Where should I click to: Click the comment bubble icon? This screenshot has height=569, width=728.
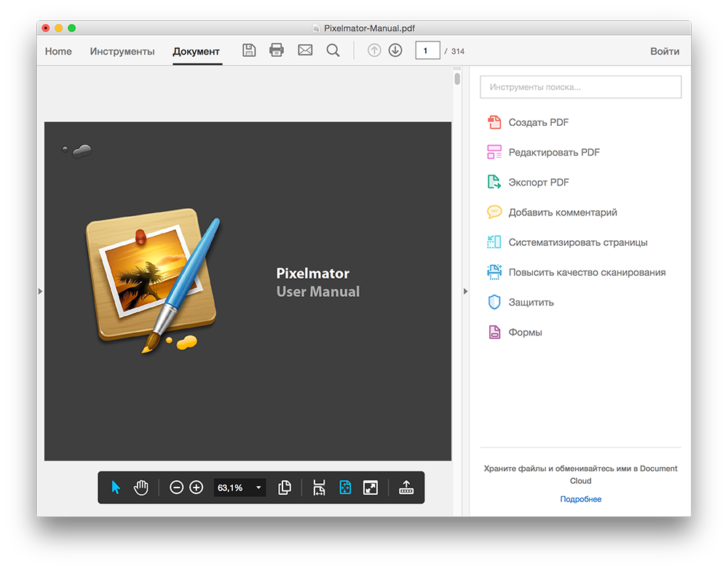click(494, 212)
